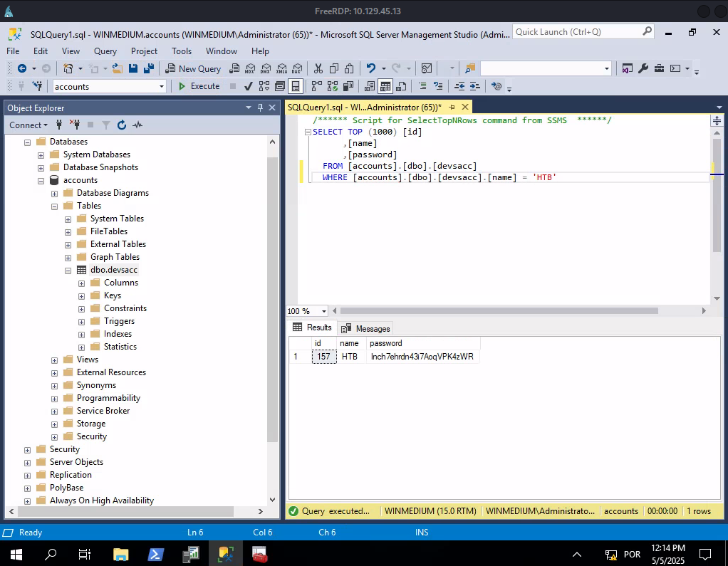Viewport: 728px width, 566px height.
Task: Comment out the selected lines
Action: [422, 86]
